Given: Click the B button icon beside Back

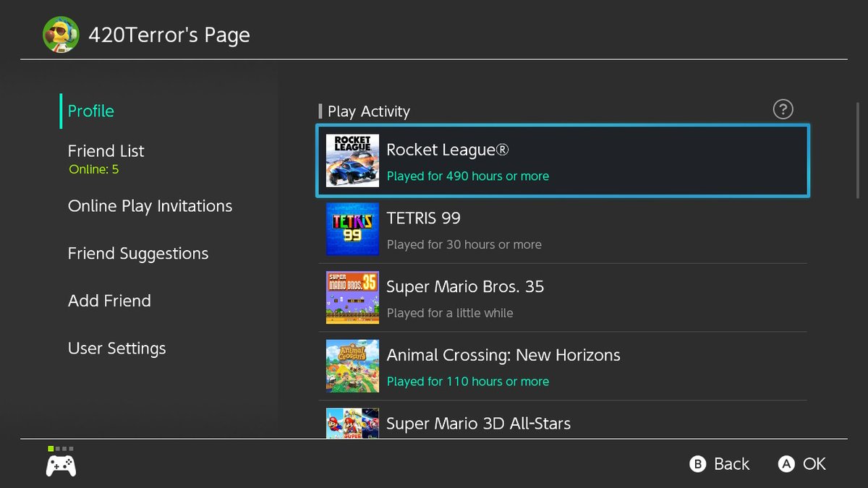Looking at the screenshot, I should (x=698, y=464).
